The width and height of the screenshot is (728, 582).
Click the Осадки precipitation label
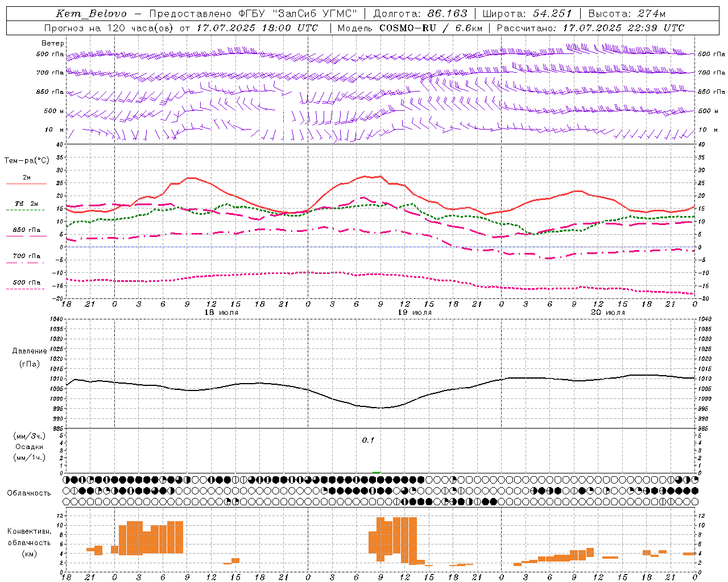click(x=30, y=447)
